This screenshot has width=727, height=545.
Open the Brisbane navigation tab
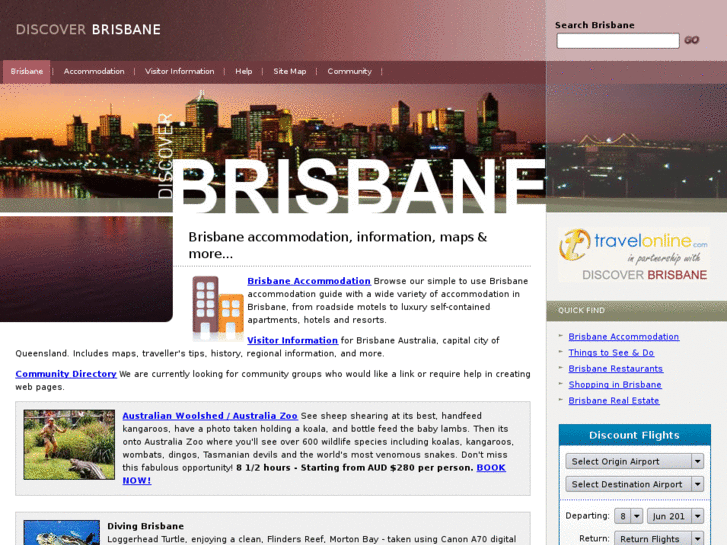click(x=26, y=71)
